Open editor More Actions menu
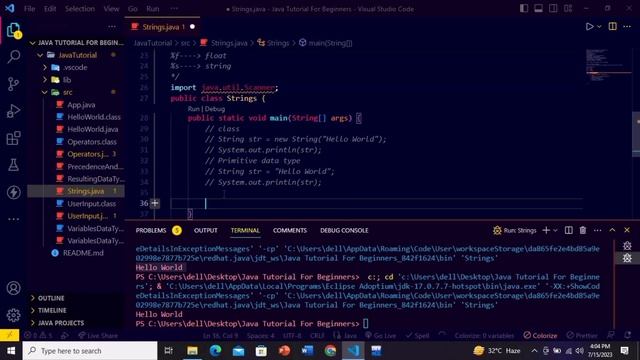The image size is (640, 360). tap(627, 27)
